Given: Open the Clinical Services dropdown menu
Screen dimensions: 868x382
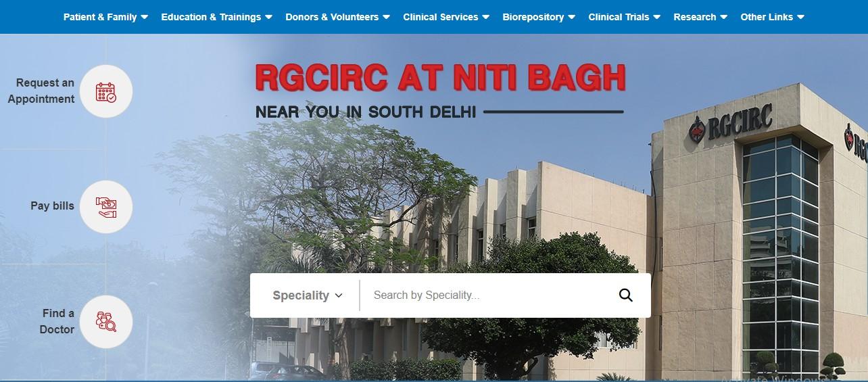Looking at the screenshot, I should tap(446, 17).
